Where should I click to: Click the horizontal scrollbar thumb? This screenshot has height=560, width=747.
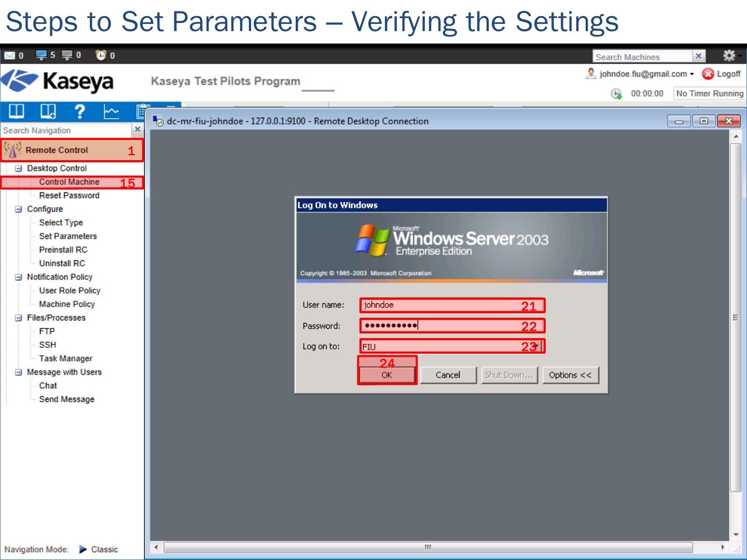click(428, 547)
